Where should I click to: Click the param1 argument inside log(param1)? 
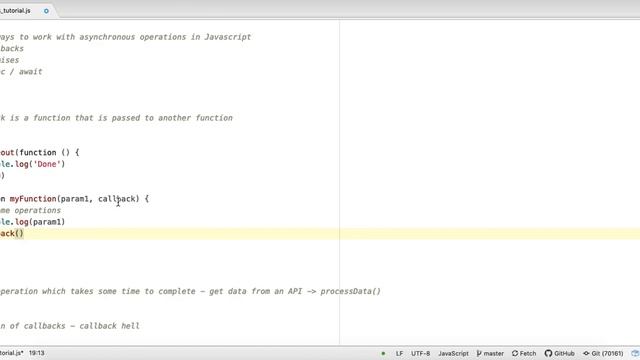pyautogui.click(x=47, y=222)
